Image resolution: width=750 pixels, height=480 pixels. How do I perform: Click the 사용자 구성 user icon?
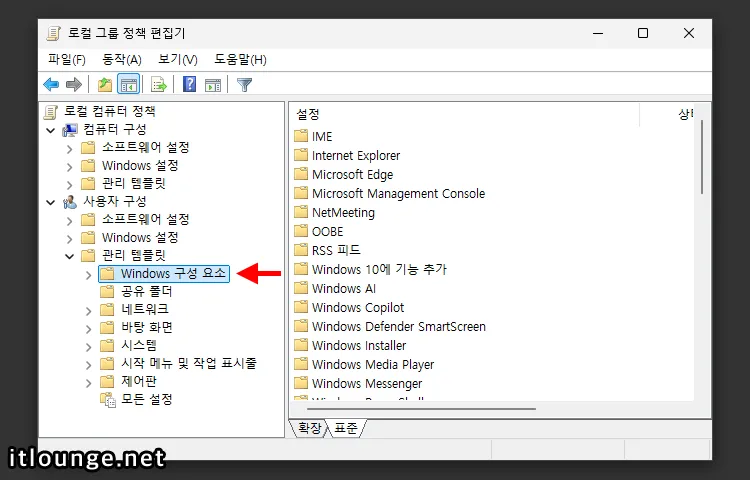coord(70,202)
